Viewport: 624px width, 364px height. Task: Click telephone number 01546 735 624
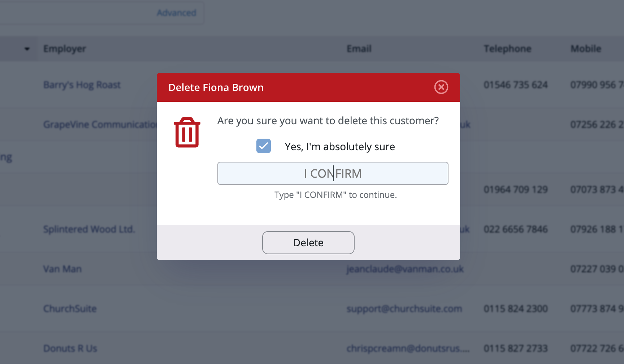click(516, 85)
